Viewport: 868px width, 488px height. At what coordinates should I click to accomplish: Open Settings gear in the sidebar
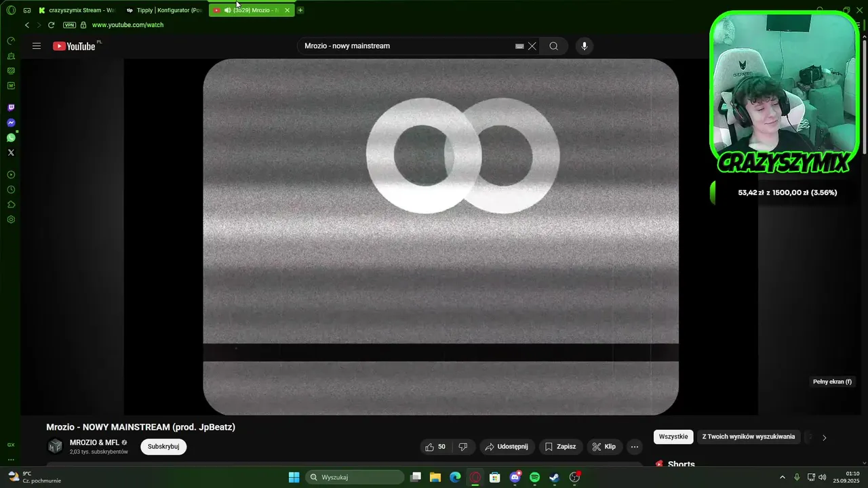point(11,220)
